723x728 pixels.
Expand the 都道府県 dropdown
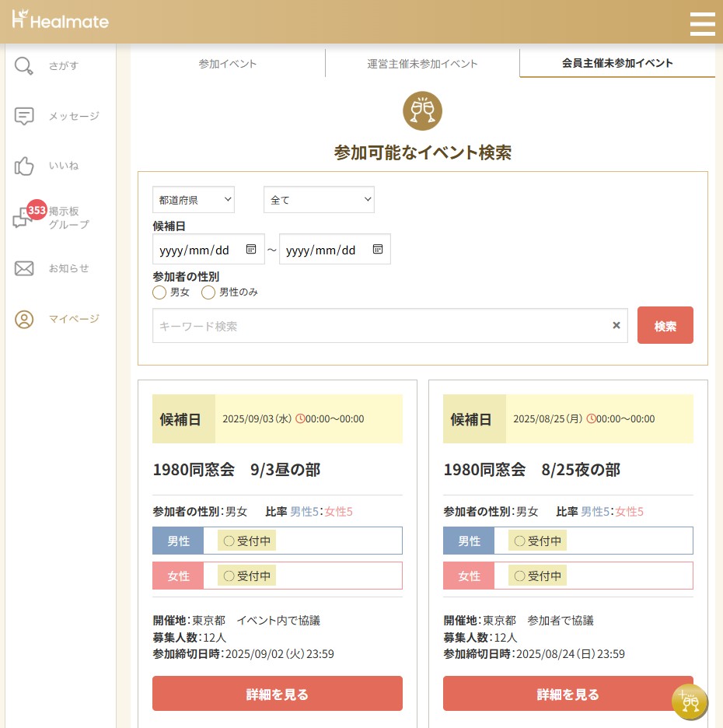(193, 200)
